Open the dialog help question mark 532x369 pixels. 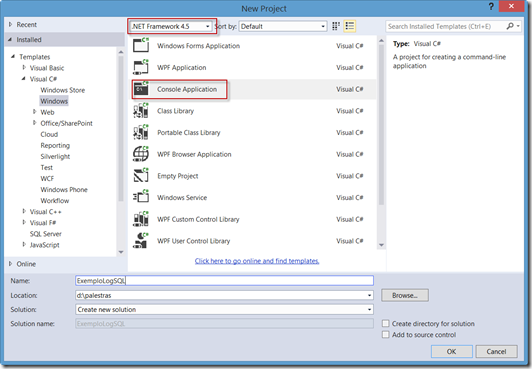491,6
